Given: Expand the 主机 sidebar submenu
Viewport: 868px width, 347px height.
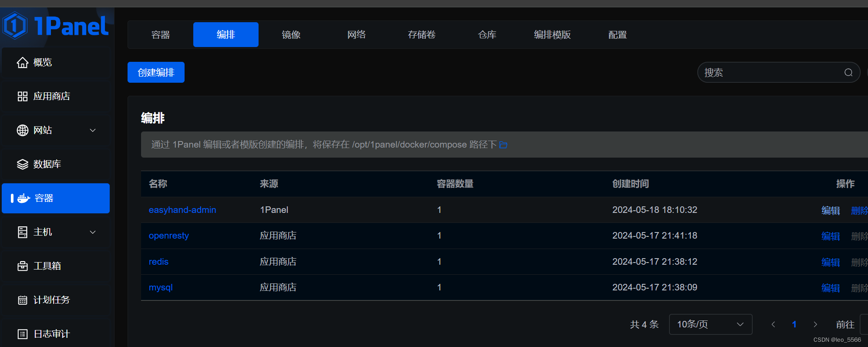Looking at the screenshot, I should (93, 232).
